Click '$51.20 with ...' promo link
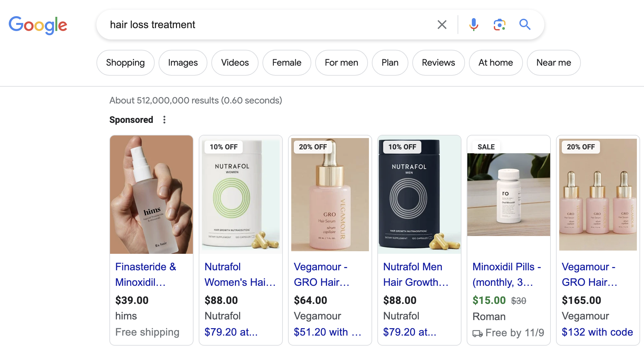Image resolution: width=644 pixels, height=355 pixels. [328, 332]
